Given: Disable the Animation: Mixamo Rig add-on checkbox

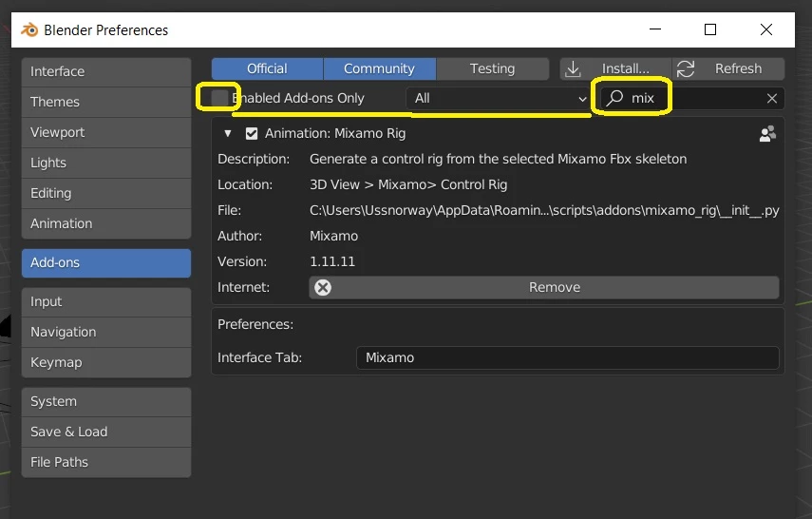Looking at the screenshot, I should tap(252, 134).
